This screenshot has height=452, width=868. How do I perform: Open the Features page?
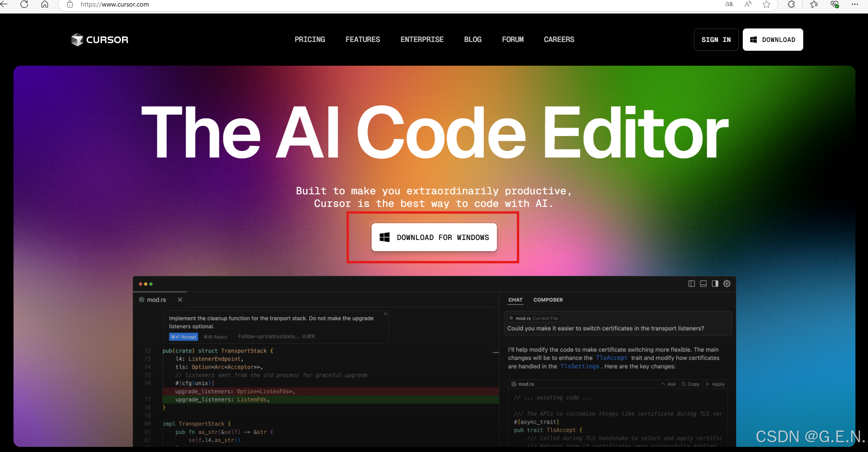point(363,40)
